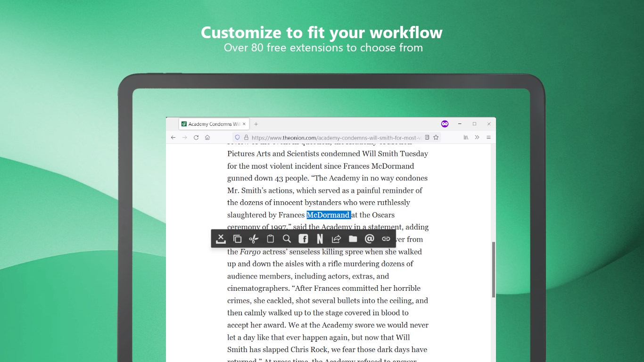Open the hamburger application menu

tap(488, 137)
